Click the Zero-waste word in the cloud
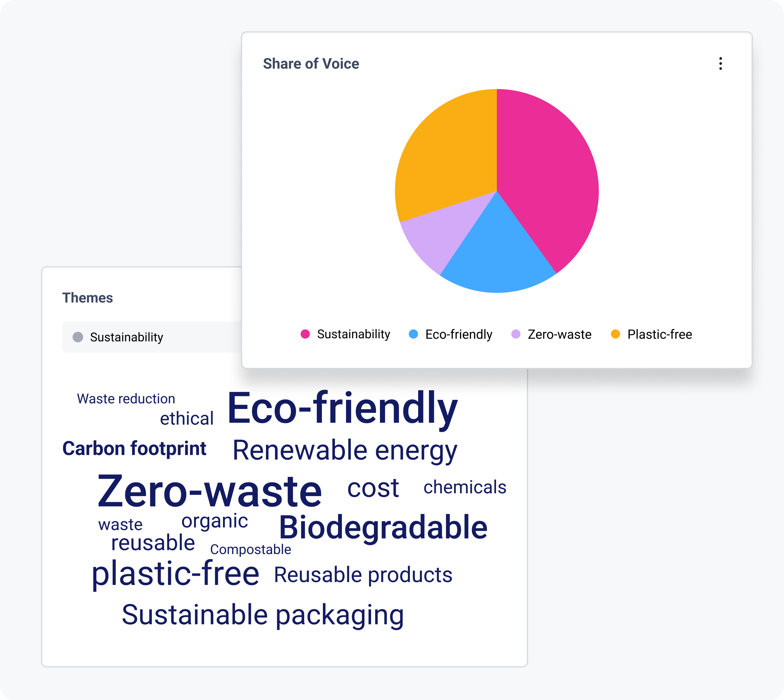This screenshot has width=784, height=700. (x=210, y=491)
